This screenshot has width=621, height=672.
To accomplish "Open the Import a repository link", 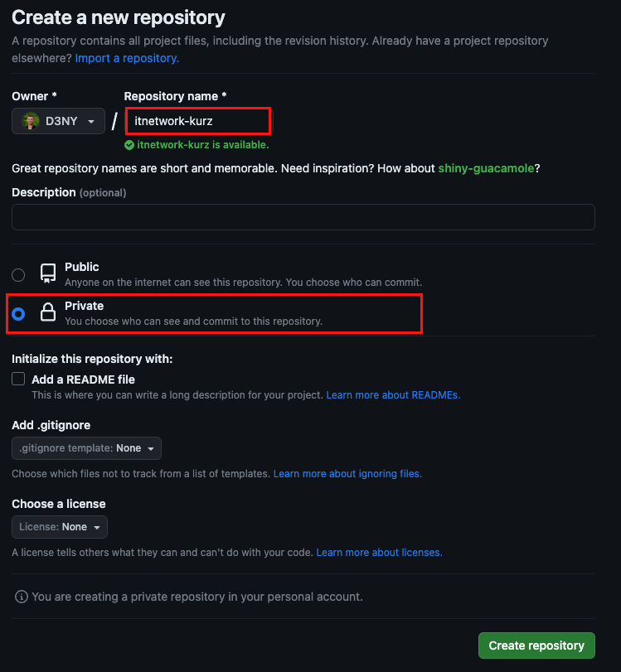I will pos(127,58).
